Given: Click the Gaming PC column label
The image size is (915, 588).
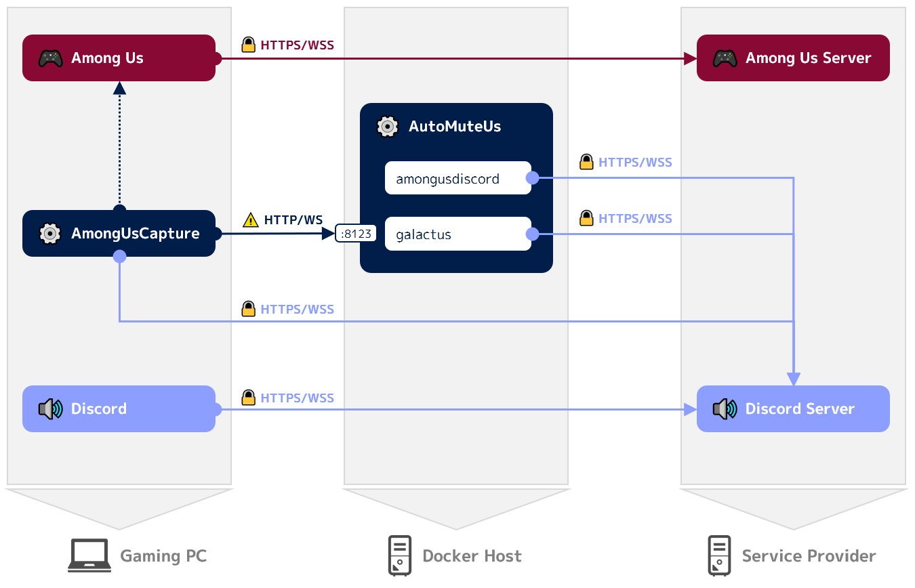Looking at the screenshot, I should [x=163, y=556].
